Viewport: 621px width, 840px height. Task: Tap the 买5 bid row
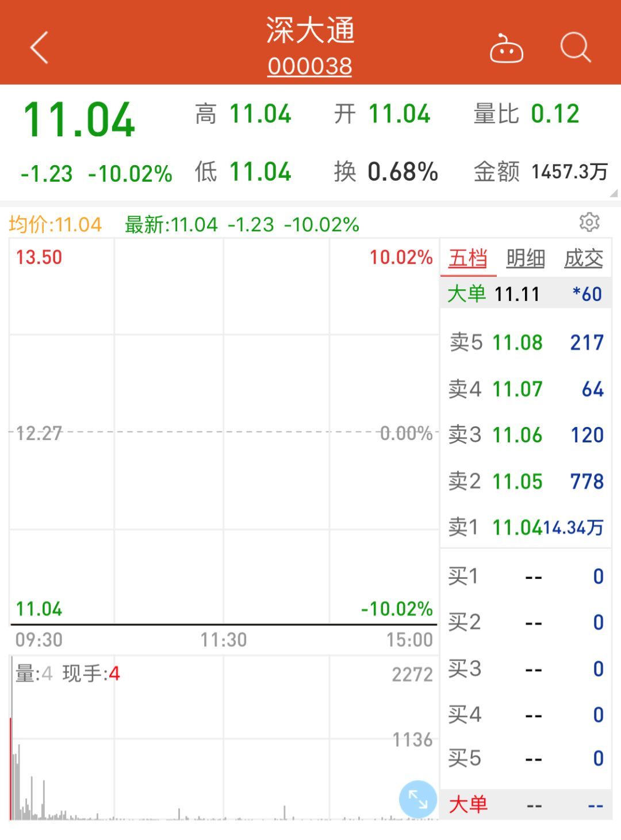(x=526, y=759)
